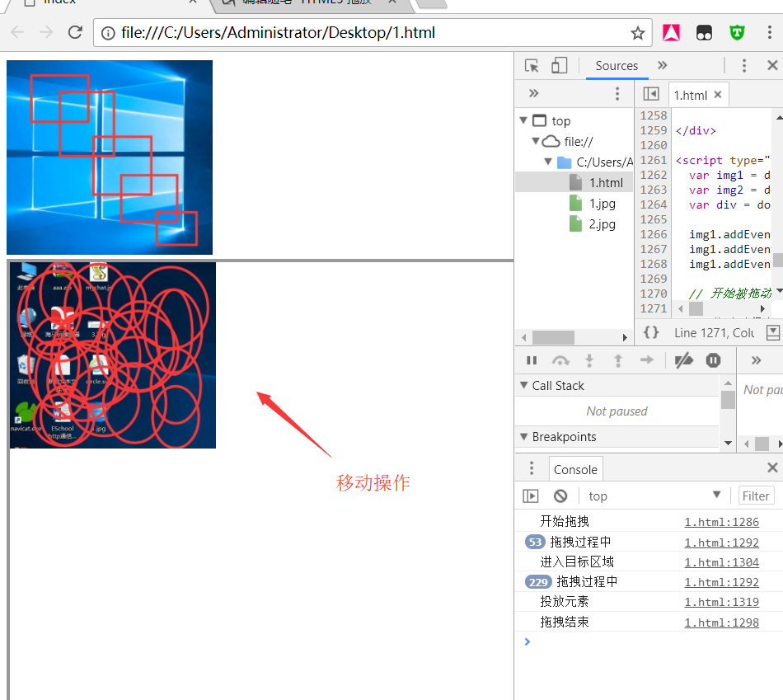
Task: Show more DevTools panel tabs
Action: pos(662,65)
